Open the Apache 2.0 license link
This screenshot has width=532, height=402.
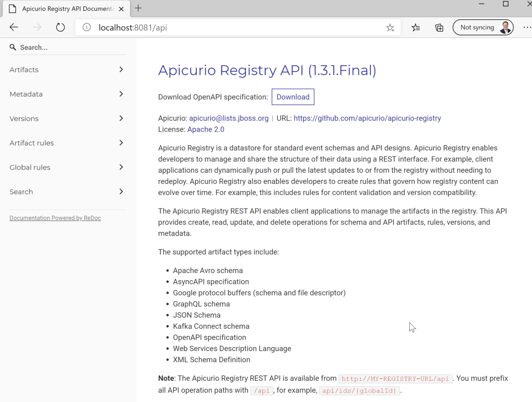205,129
